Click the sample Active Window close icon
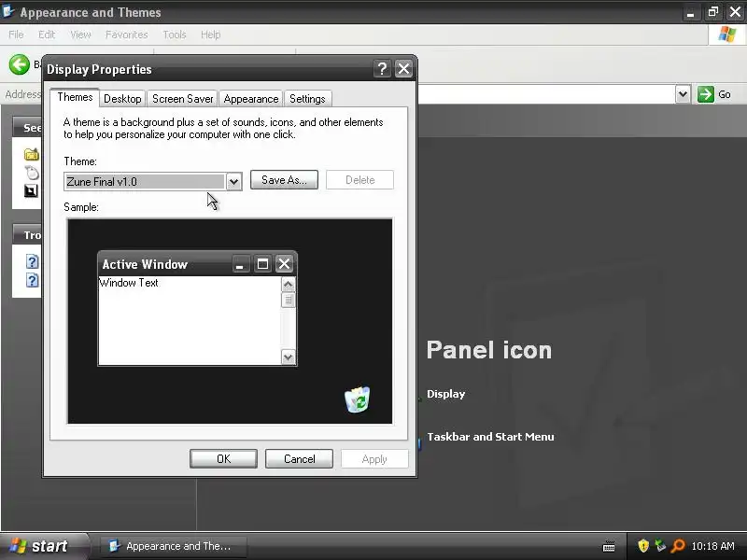 (285, 264)
